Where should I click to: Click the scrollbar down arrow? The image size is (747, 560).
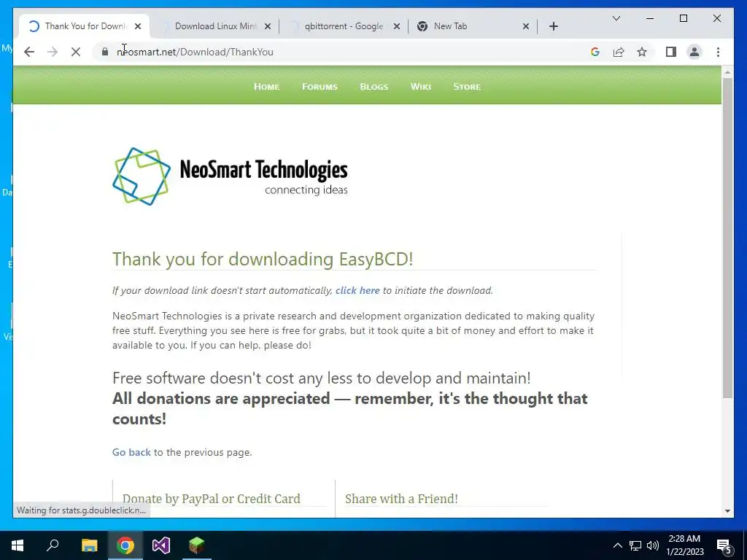point(727,511)
